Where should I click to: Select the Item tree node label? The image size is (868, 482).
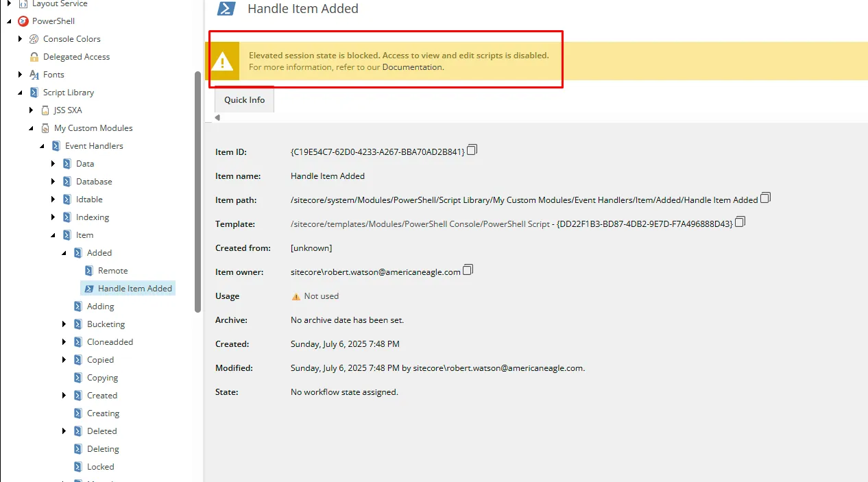85,235
